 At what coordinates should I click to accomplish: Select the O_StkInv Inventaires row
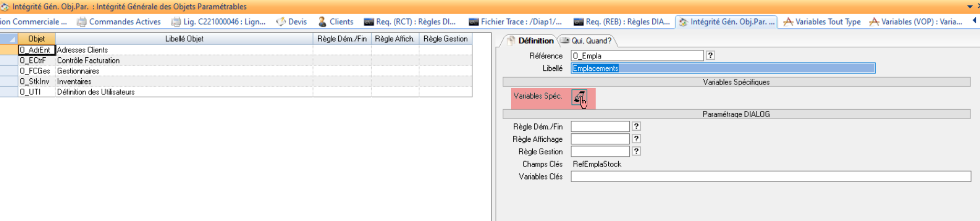(x=74, y=81)
